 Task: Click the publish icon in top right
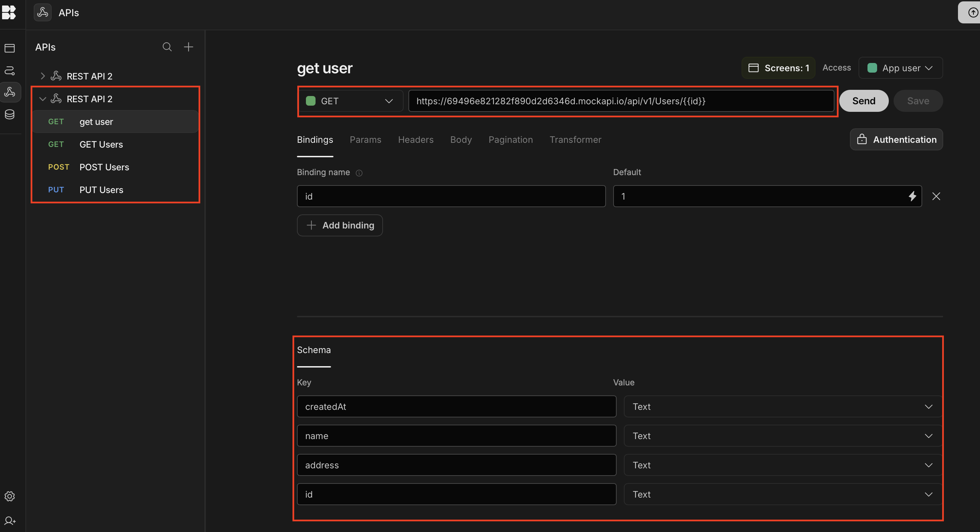tap(972, 12)
